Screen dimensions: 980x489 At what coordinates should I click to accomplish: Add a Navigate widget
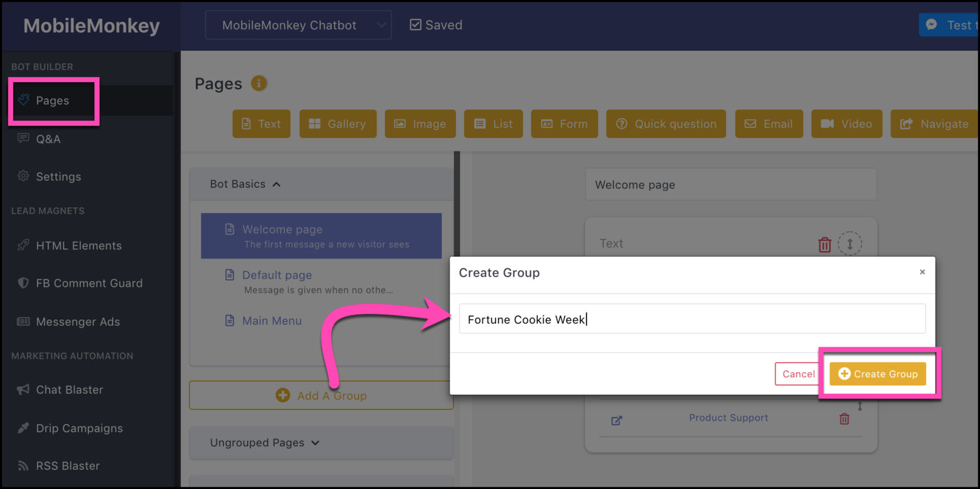point(935,124)
